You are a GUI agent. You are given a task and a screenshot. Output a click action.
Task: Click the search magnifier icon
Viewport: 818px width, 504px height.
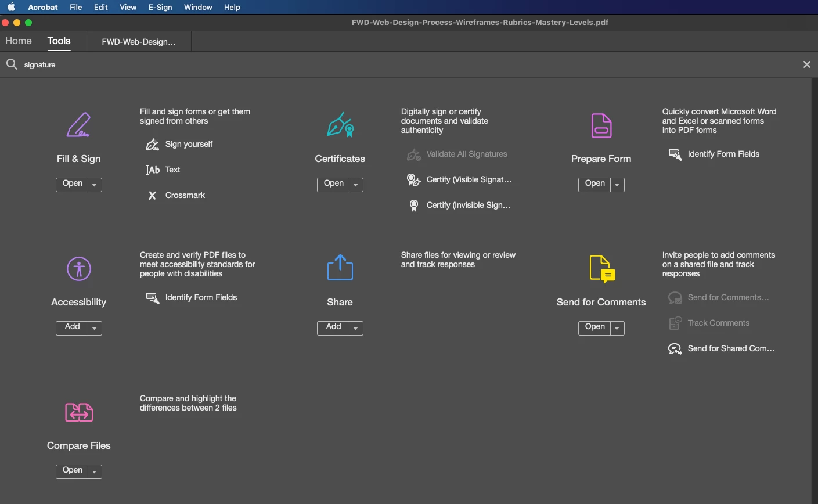[12, 64]
